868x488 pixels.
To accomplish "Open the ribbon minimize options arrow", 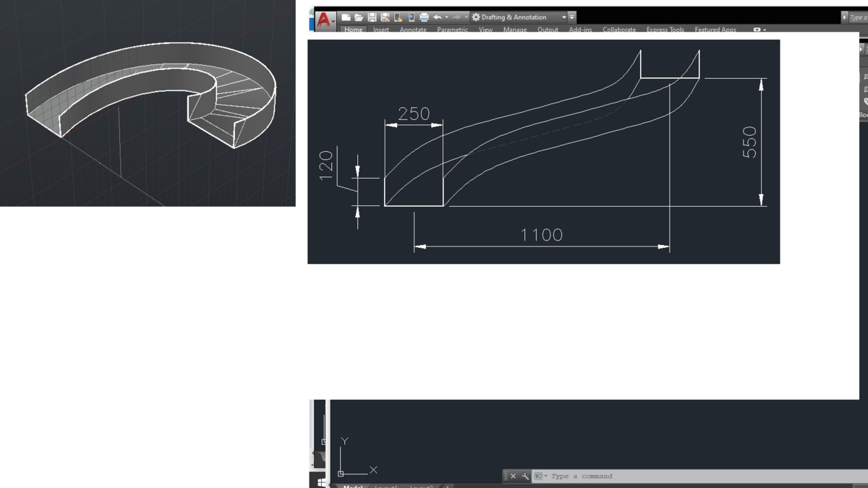I will tap(765, 30).
